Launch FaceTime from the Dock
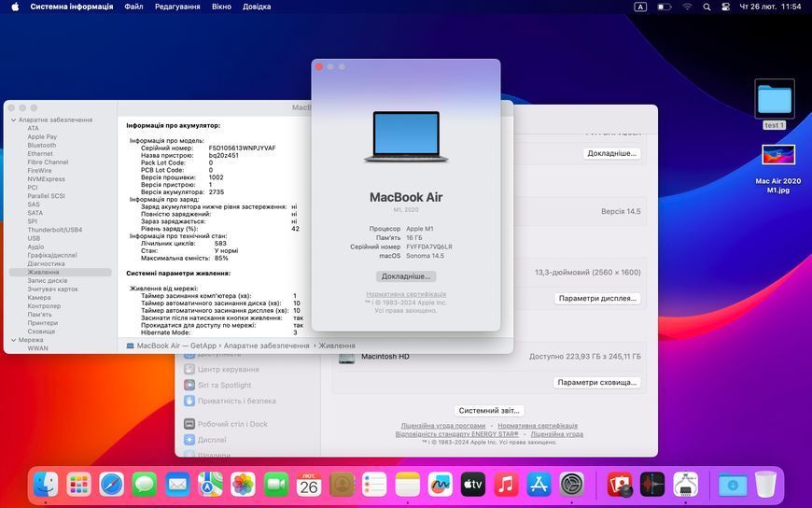This screenshot has width=812, height=508. click(276, 485)
